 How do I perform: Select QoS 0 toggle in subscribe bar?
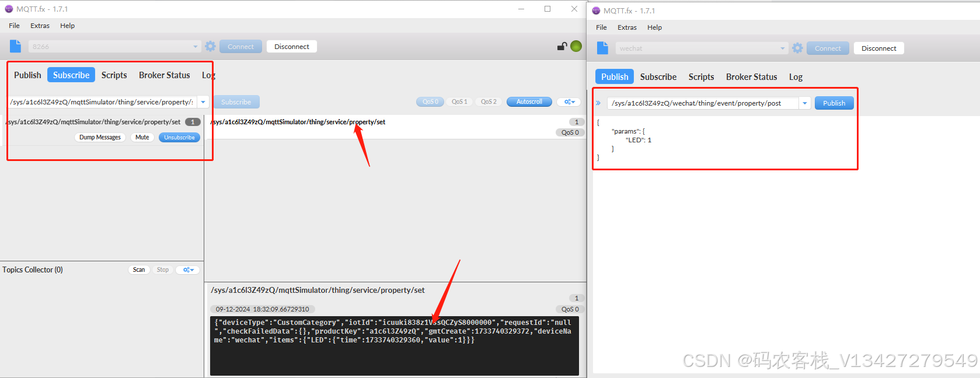click(x=430, y=102)
